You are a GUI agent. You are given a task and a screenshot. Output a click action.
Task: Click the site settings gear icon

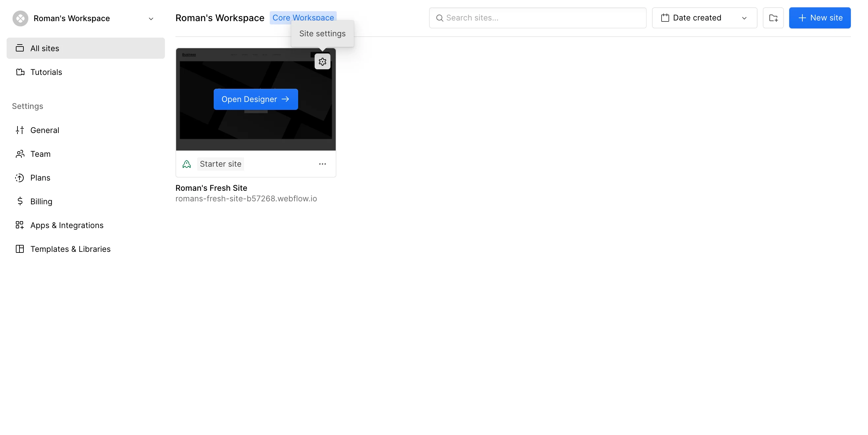322,62
